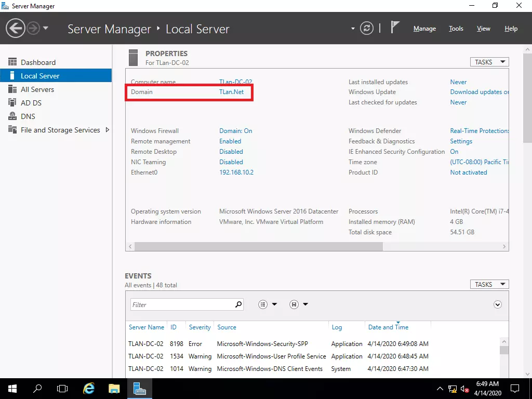Open the Properties TASKS dropdown

[x=489, y=62]
